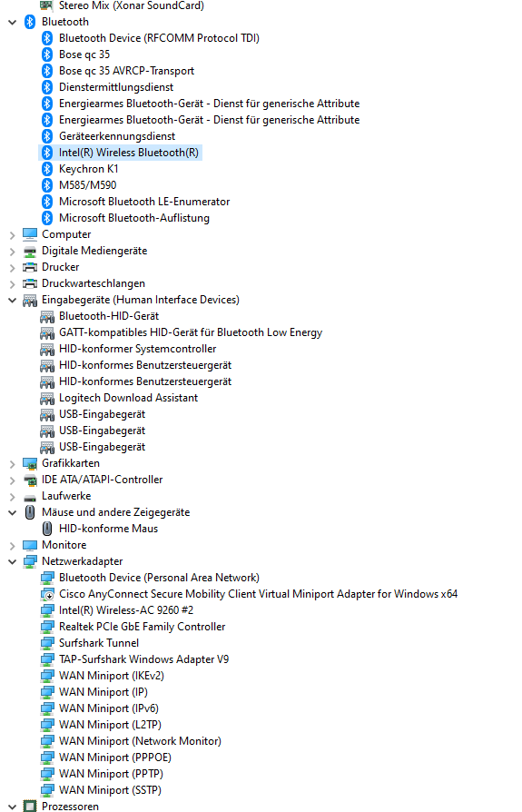Image resolution: width=522 pixels, height=812 pixels.
Task: Expand the Laufwerke category
Action: click(13, 497)
